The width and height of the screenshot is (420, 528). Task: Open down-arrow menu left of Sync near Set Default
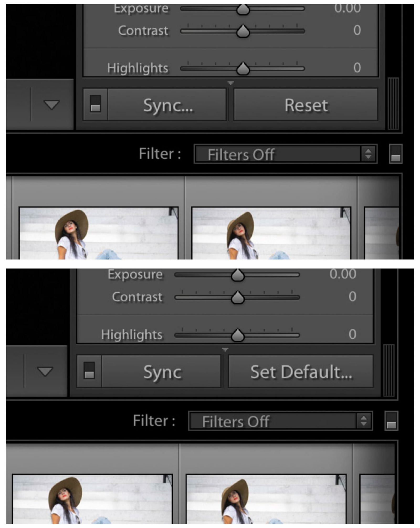[x=45, y=371]
